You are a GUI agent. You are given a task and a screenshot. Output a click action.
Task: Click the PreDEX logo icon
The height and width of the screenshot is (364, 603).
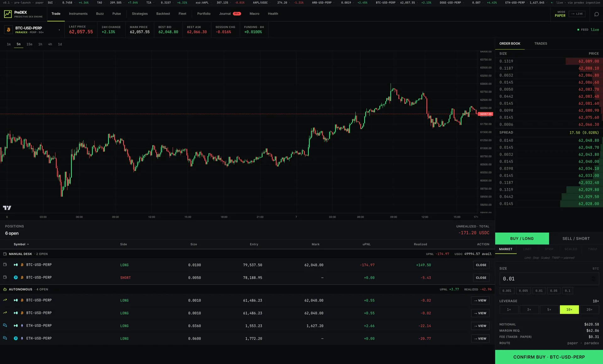point(8,14)
